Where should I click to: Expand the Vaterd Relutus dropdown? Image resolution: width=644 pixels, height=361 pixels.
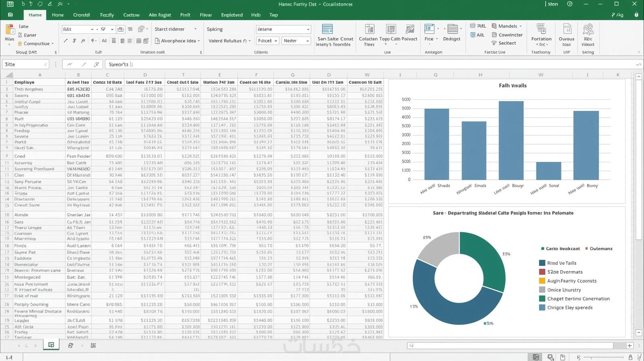(x=250, y=41)
